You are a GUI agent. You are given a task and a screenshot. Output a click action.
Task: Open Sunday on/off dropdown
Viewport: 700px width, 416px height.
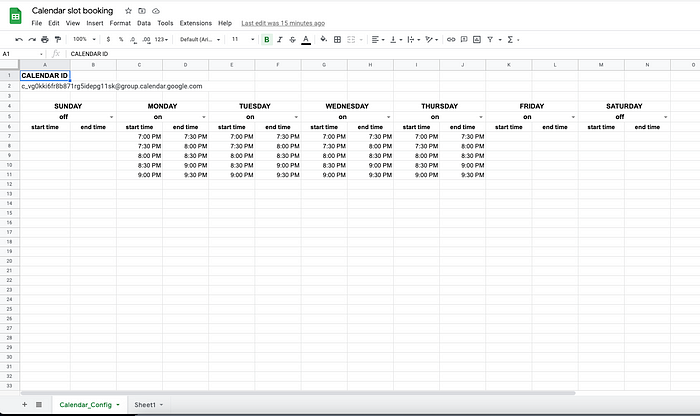[x=112, y=117]
